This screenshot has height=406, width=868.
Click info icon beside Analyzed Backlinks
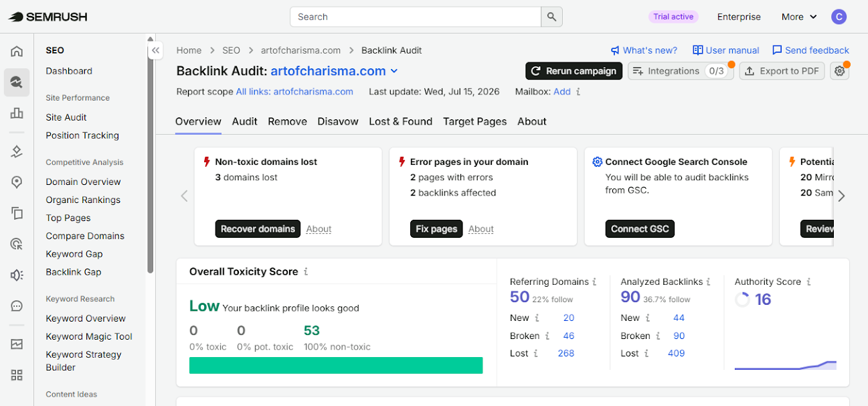tap(708, 282)
